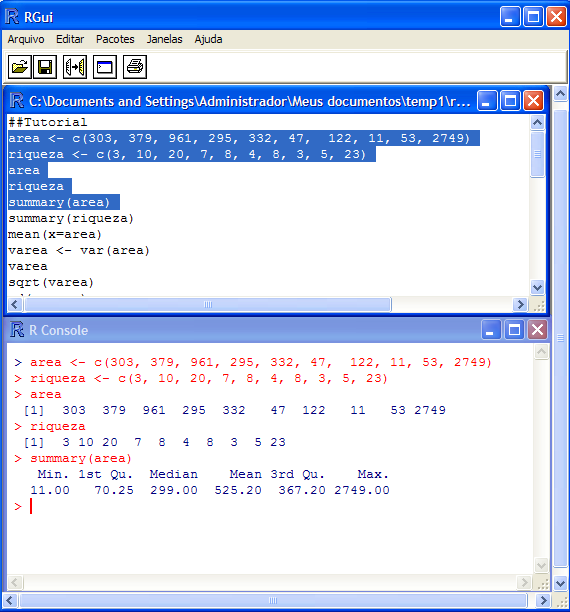The width and height of the screenshot is (570, 612).
Task: Minimize the R Console window
Action: pos(491,330)
